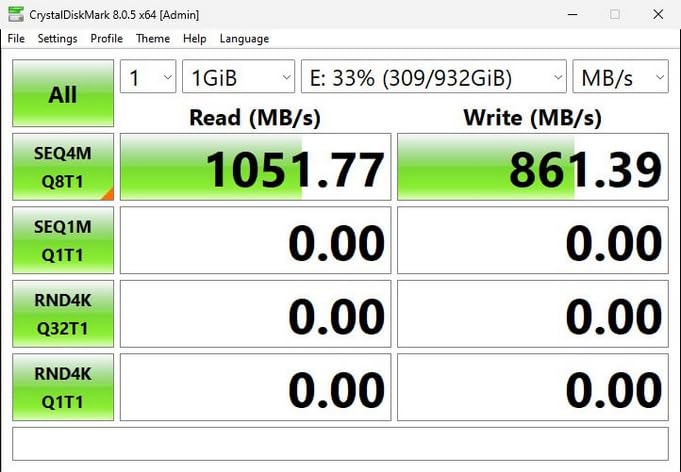Start the SEQ4M Q8T1 test
This screenshot has height=472, width=681.
tap(63, 167)
